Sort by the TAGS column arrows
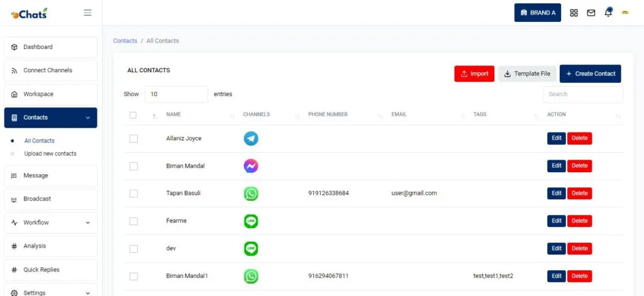Screen dimensions: 644x296 pyautogui.click(x=536, y=117)
